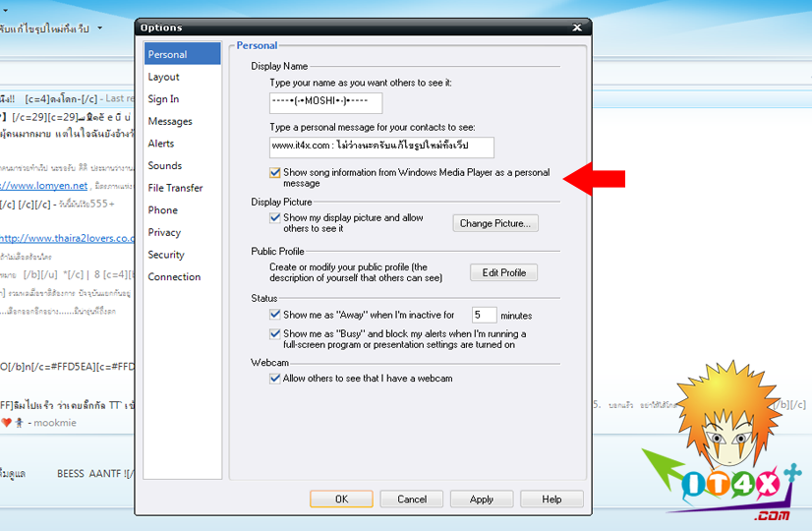The height and width of the screenshot is (531, 812).
Task: Click Cancel in the Options dialog
Action: click(x=412, y=499)
